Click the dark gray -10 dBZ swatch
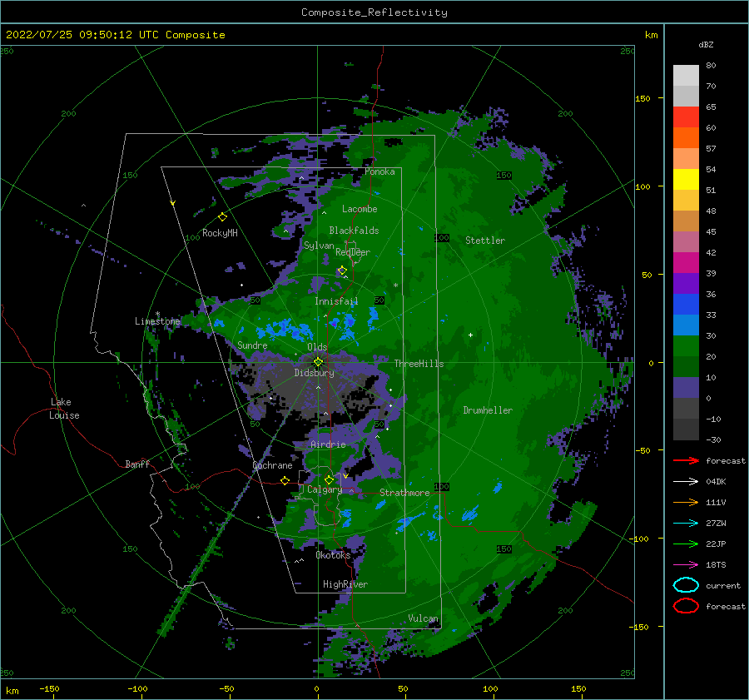749x700 pixels. click(686, 429)
